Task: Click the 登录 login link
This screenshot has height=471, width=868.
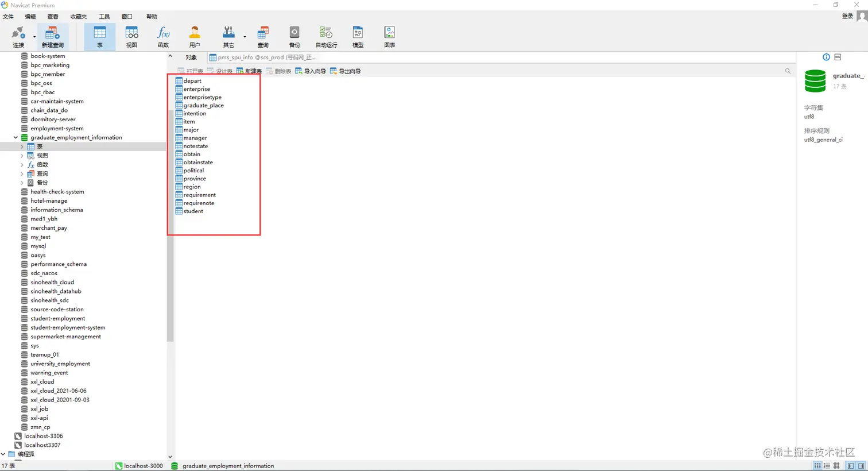Action: [847, 16]
